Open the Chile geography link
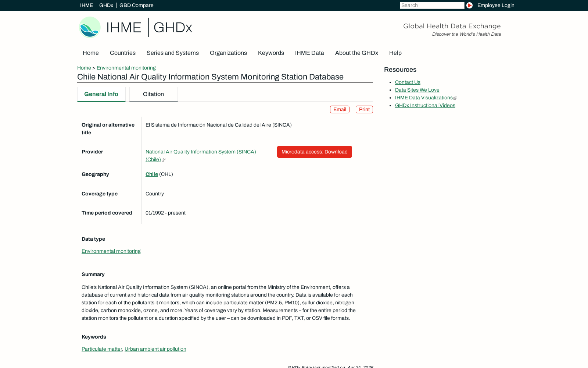The width and height of the screenshot is (588, 368). click(x=152, y=174)
